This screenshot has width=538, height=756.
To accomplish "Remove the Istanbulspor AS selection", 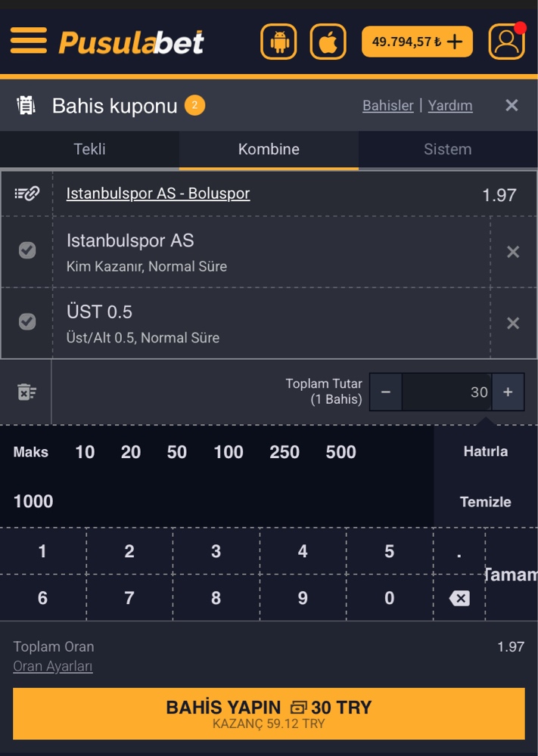I will 513,252.
